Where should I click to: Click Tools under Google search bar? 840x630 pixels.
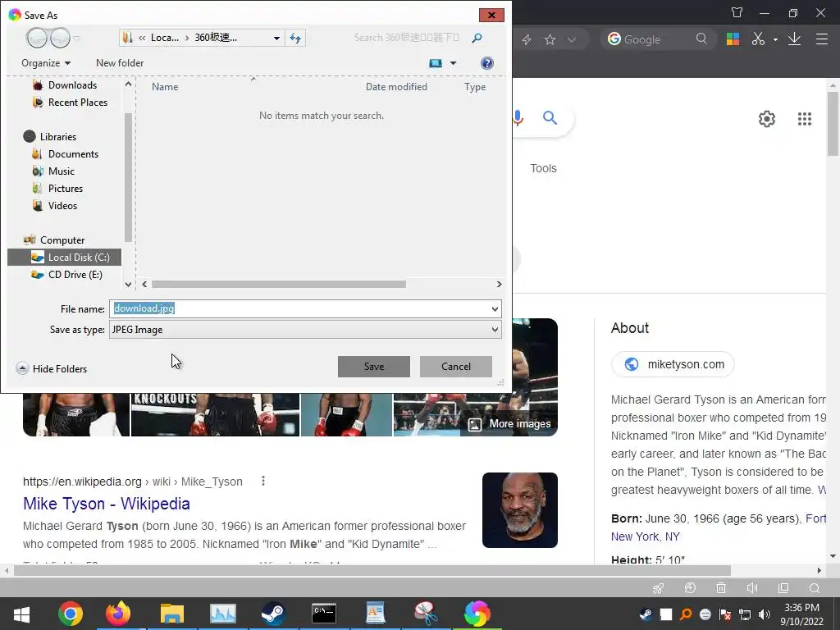(x=543, y=168)
